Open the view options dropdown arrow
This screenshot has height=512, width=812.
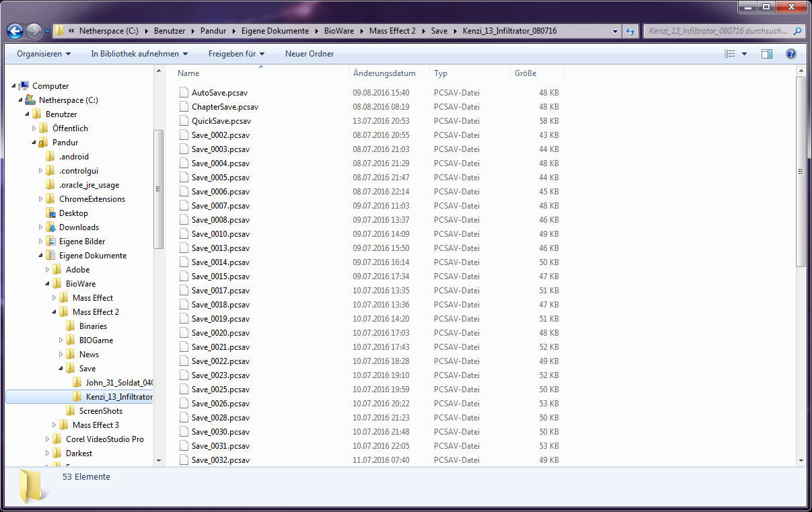[x=744, y=54]
